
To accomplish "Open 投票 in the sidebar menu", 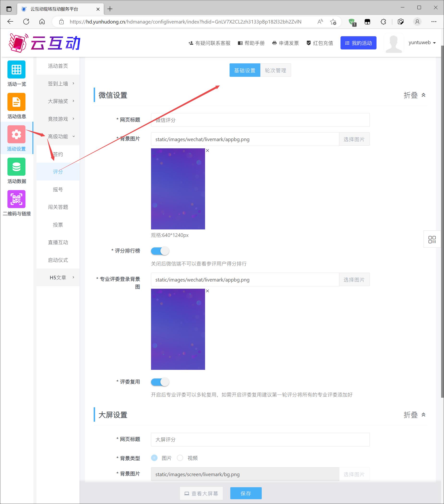I will (58, 225).
